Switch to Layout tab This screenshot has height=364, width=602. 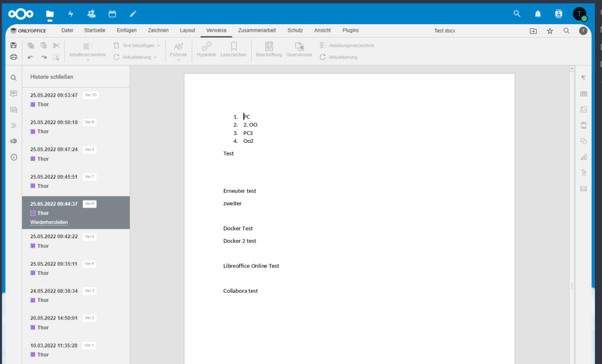(x=188, y=31)
